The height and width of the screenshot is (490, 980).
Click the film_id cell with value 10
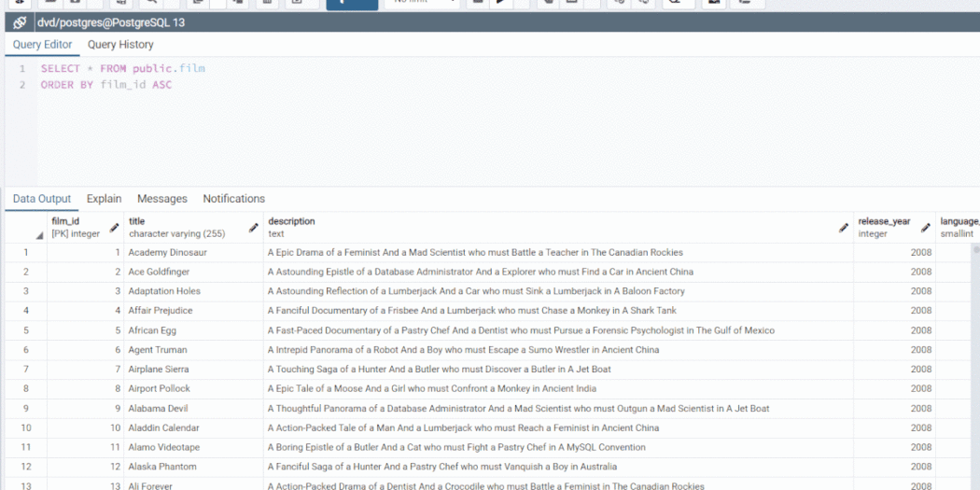coord(86,428)
